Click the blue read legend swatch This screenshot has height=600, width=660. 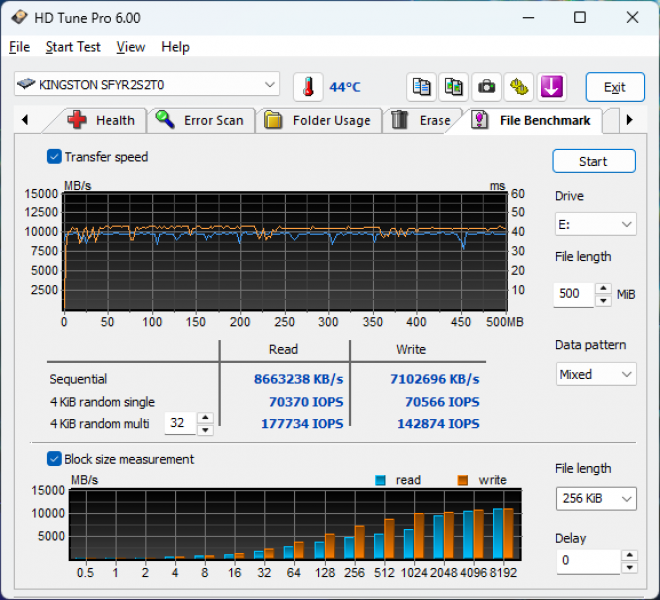click(380, 480)
